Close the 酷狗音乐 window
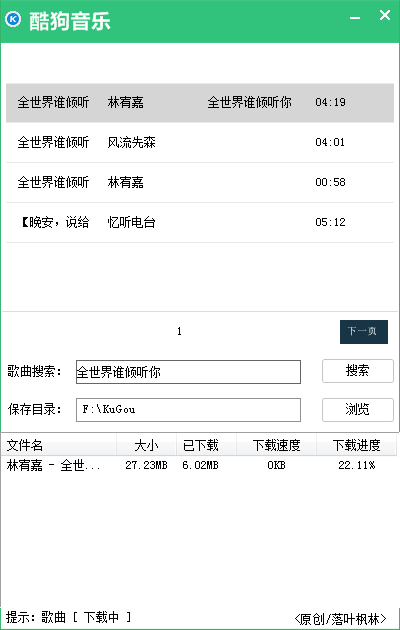This screenshot has height=630, width=400. click(x=385, y=15)
